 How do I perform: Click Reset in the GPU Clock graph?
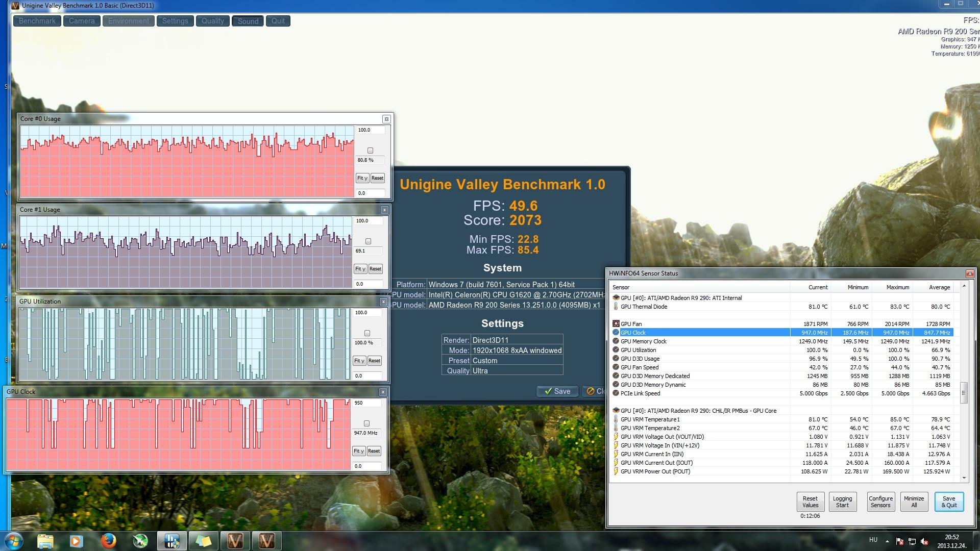(x=374, y=451)
